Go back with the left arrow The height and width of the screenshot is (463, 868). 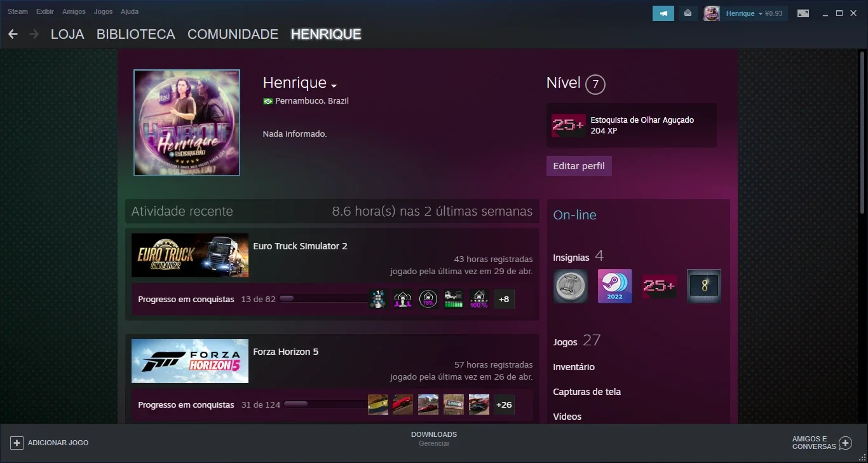click(x=13, y=34)
